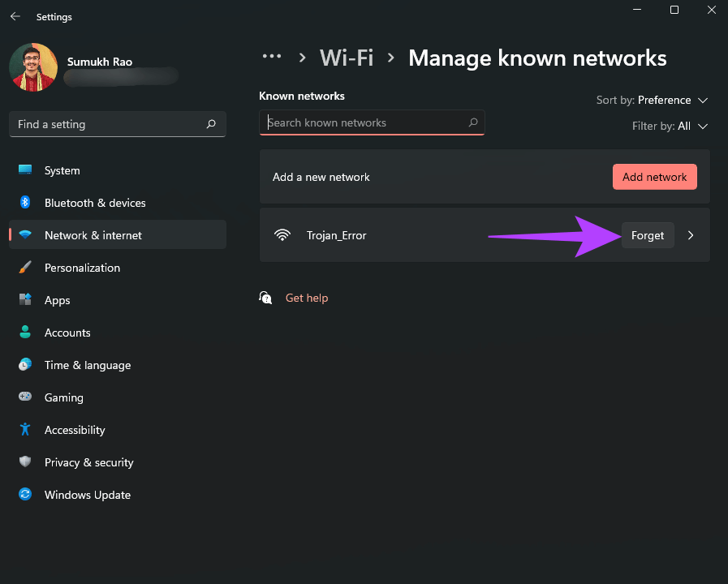Click the Personalization paintbrush icon
Viewport: 728px width, 584px height.
[x=25, y=267]
